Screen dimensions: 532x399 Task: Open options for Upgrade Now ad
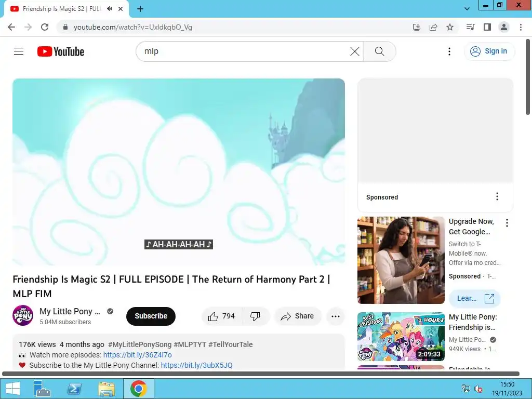[507, 223]
